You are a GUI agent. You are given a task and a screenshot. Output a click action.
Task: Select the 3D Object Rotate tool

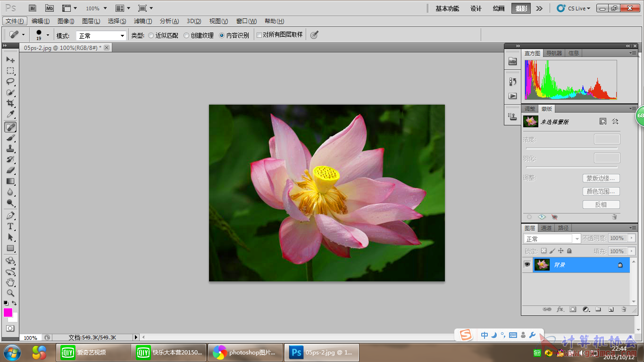pos(10,261)
